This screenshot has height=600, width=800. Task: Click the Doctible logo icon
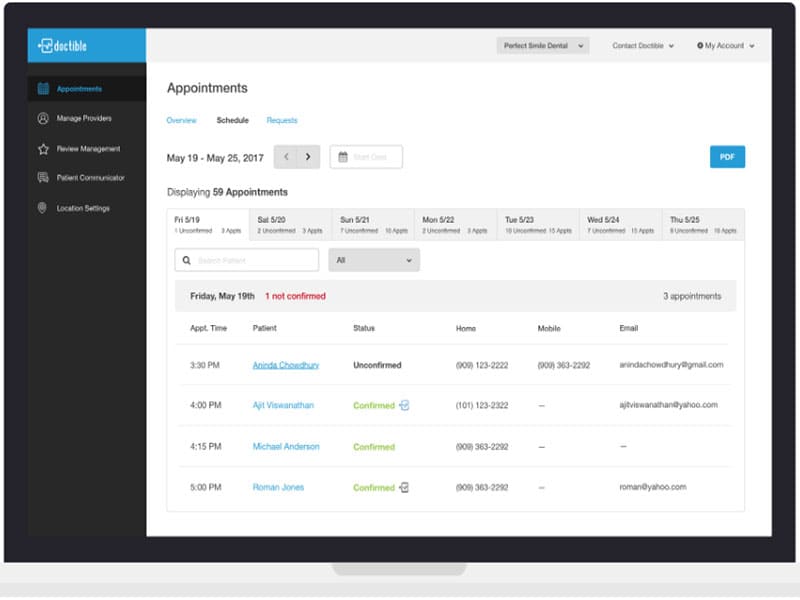click(46, 45)
